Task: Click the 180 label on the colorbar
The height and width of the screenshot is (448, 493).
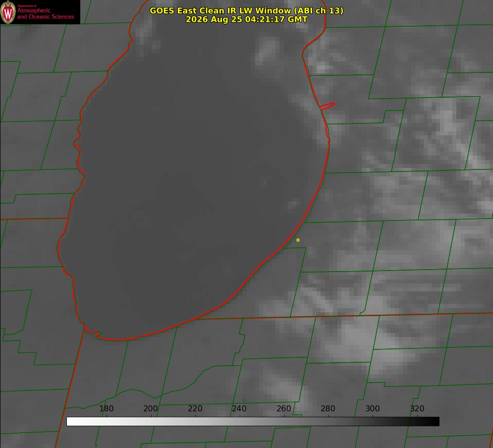Action: click(x=106, y=408)
